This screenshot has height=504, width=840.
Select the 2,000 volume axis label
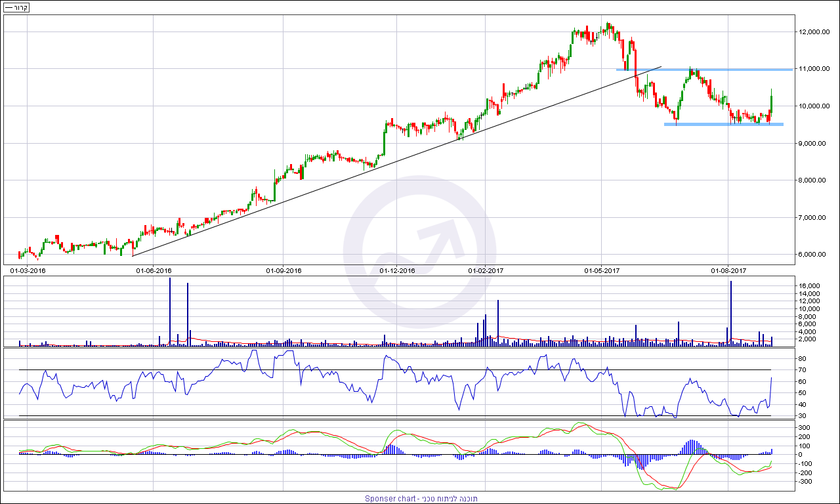[x=807, y=339]
